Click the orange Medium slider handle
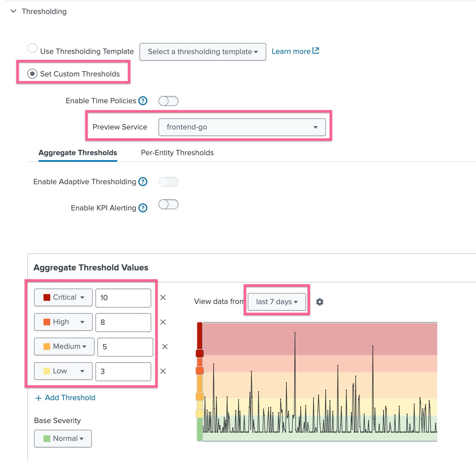 pos(200,397)
